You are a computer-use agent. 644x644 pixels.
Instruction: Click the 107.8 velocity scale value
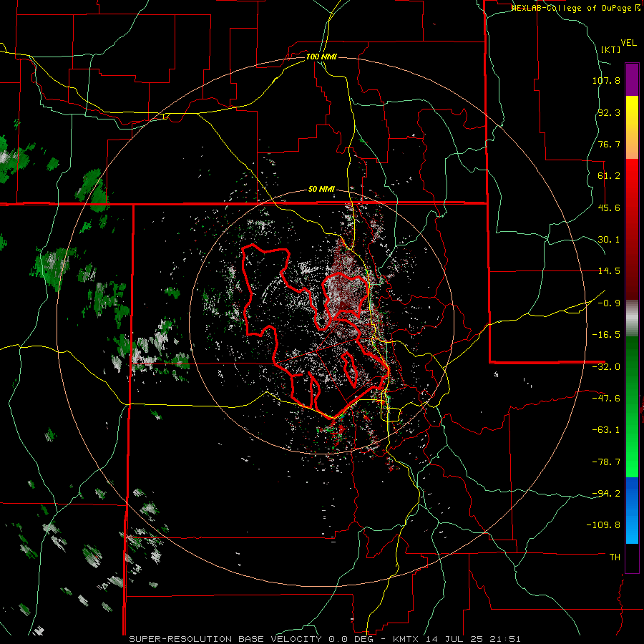[x=606, y=80]
